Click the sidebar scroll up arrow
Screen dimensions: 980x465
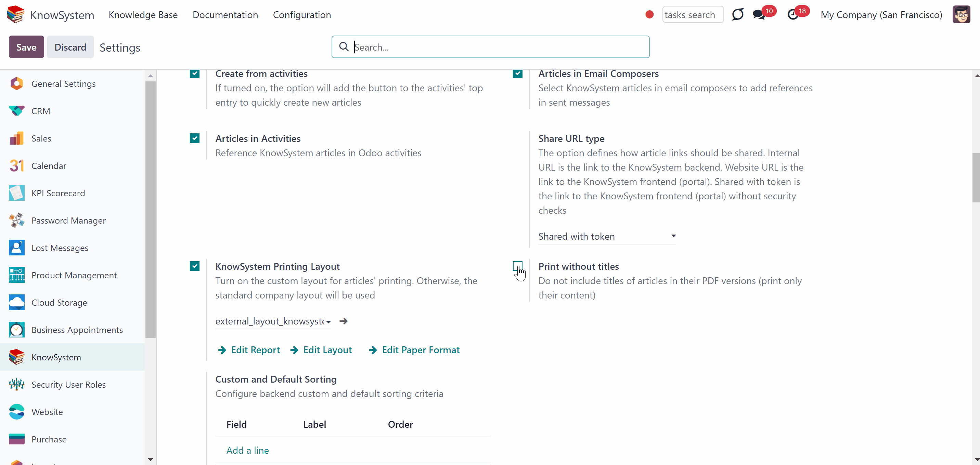[151, 76]
